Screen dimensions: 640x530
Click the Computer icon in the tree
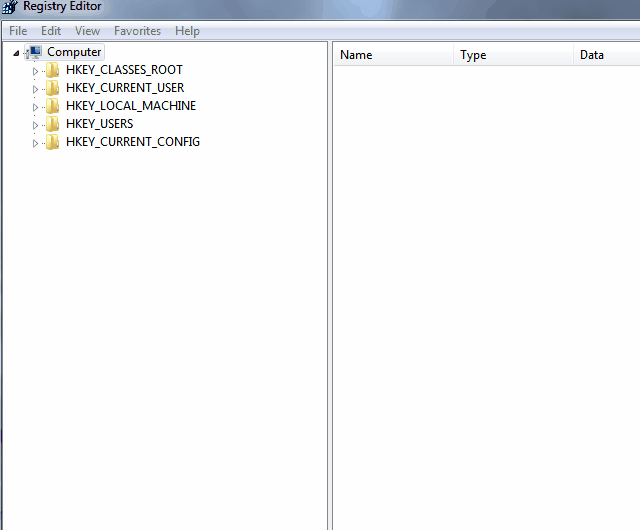coord(34,52)
